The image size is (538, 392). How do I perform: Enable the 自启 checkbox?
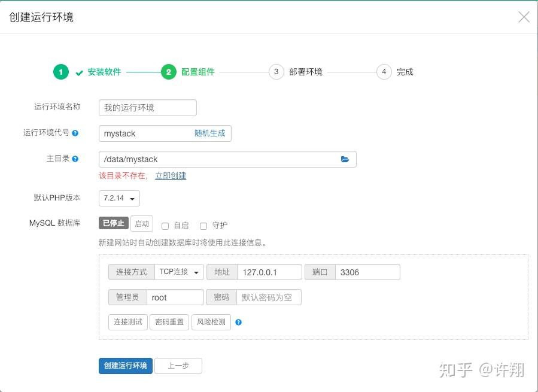[165, 226]
